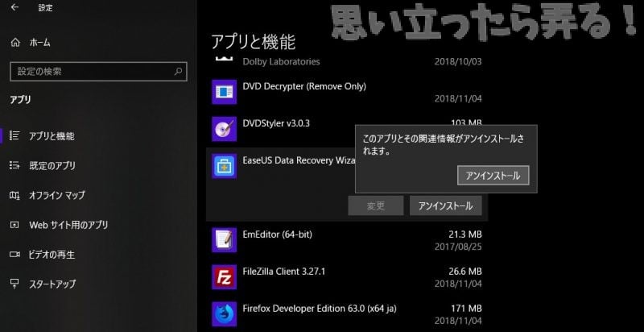Click アンインストール button under EaseUS entry

click(446, 205)
